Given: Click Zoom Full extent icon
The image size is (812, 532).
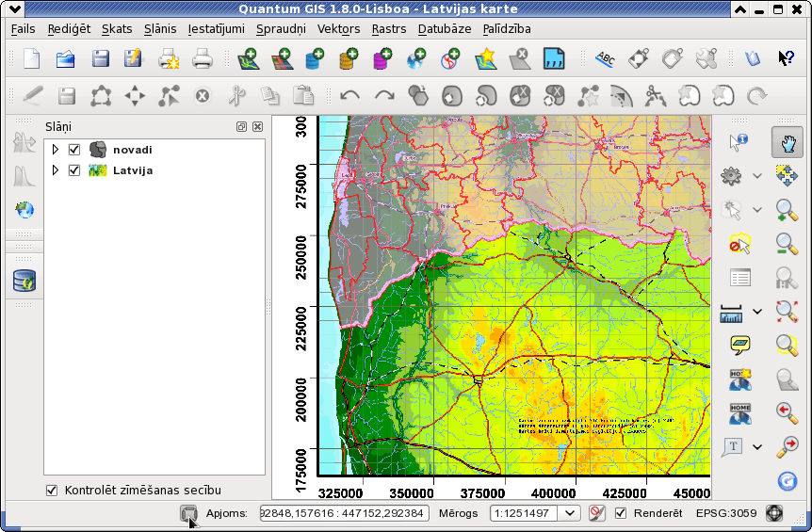Looking at the screenshot, I should (x=787, y=312).
